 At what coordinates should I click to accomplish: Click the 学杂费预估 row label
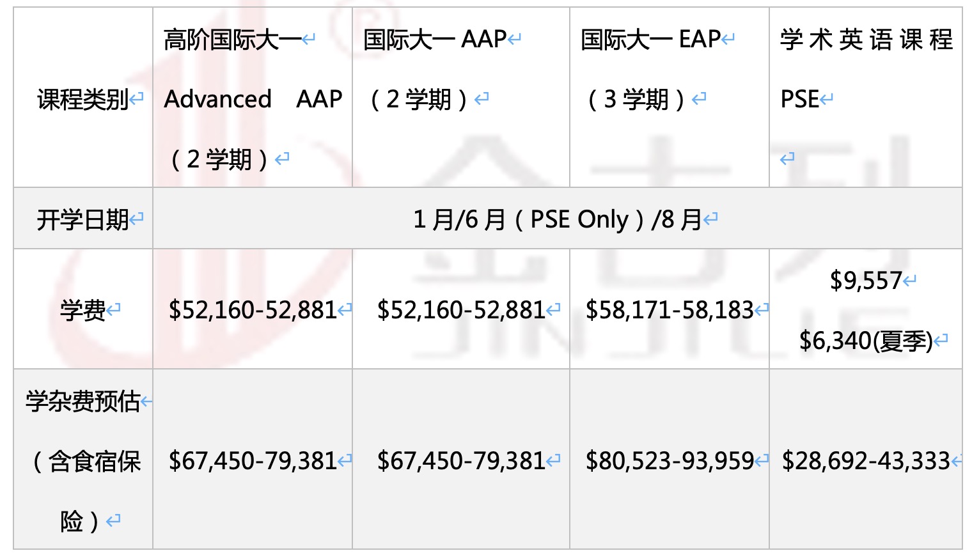coord(83,401)
